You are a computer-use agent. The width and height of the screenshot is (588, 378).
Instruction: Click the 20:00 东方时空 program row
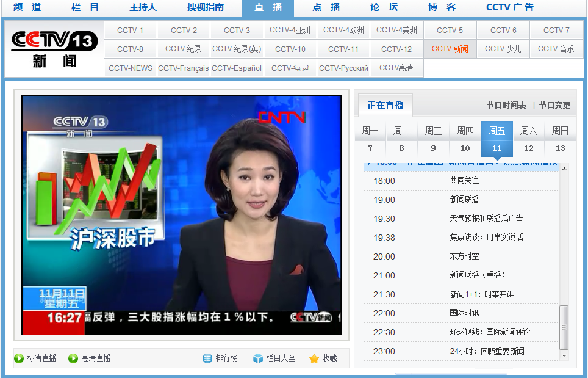[x=461, y=256]
